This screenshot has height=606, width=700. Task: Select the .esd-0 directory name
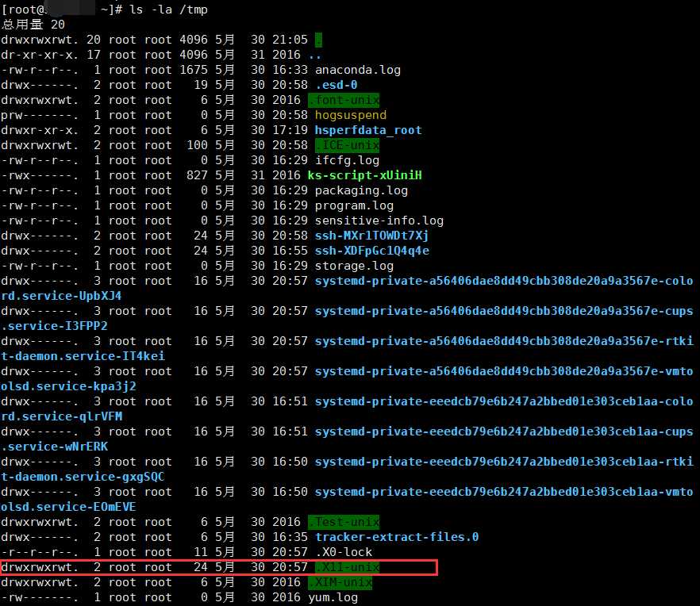337,85
